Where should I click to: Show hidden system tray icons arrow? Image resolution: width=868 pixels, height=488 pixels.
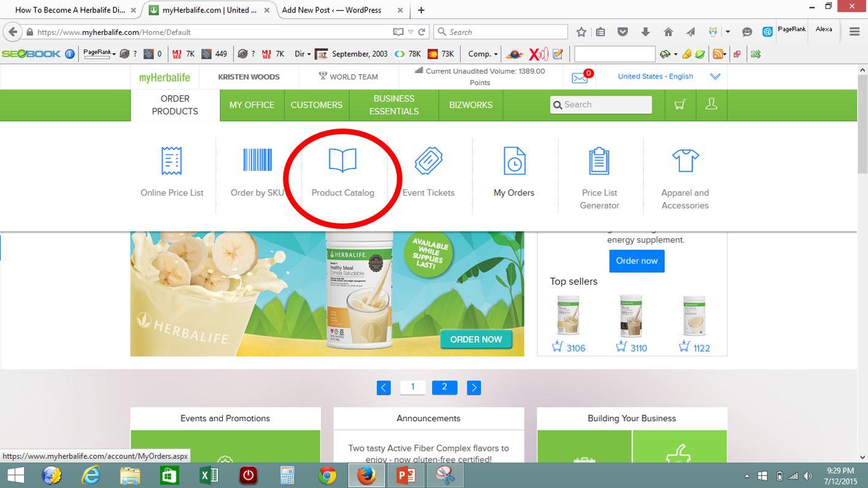[x=747, y=476]
